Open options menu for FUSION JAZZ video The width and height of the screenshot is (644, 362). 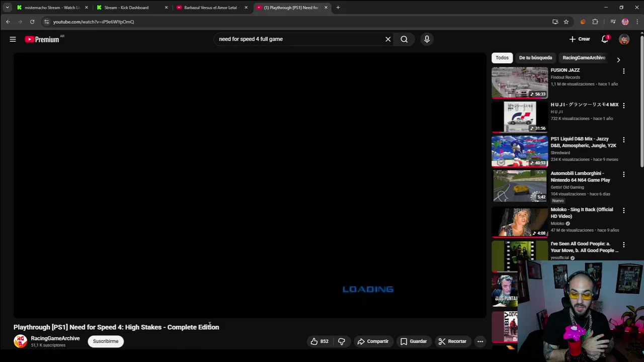click(x=624, y=71)
